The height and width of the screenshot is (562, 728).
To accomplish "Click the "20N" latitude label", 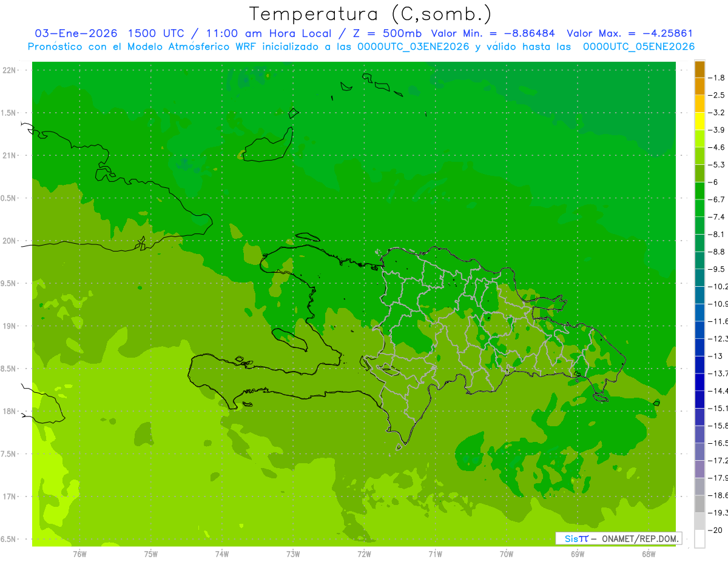I will [9, 241].
